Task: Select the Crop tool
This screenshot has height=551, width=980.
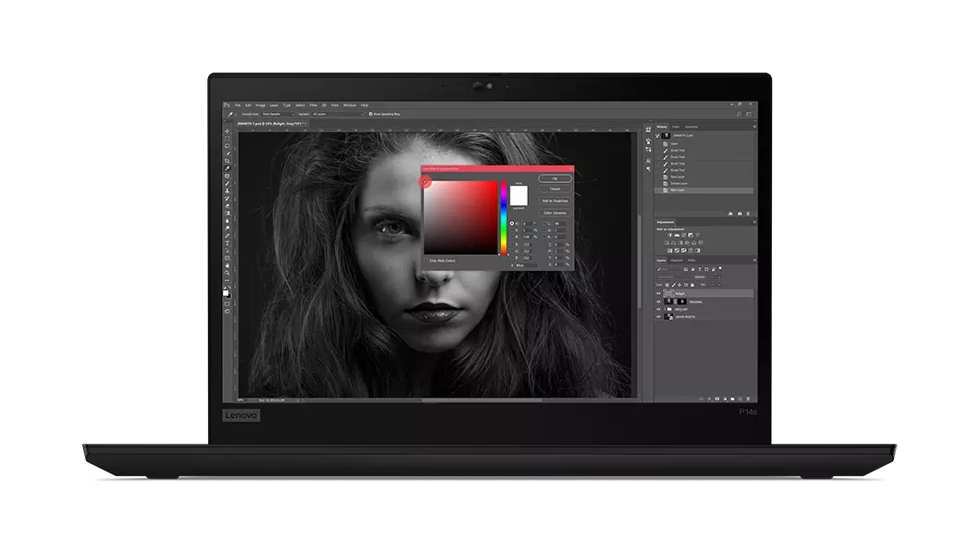Action: tap(227, 160)
